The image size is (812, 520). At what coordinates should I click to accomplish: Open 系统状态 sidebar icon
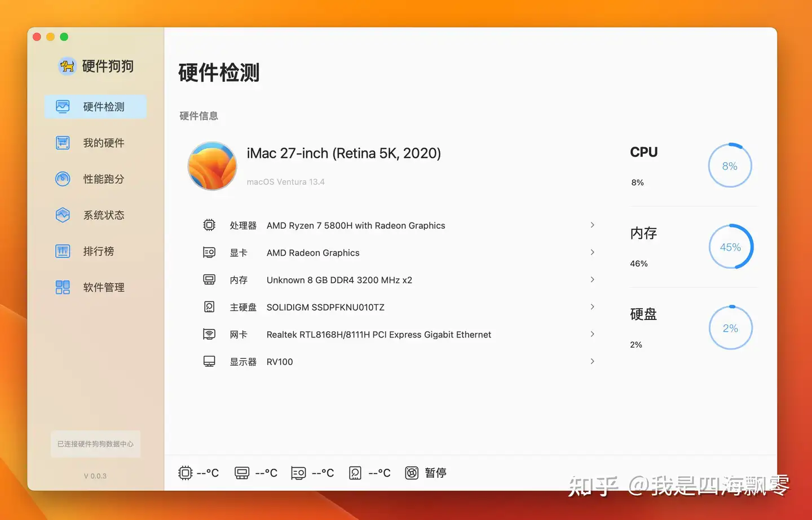pyautogui.click(x=63, y=215)
